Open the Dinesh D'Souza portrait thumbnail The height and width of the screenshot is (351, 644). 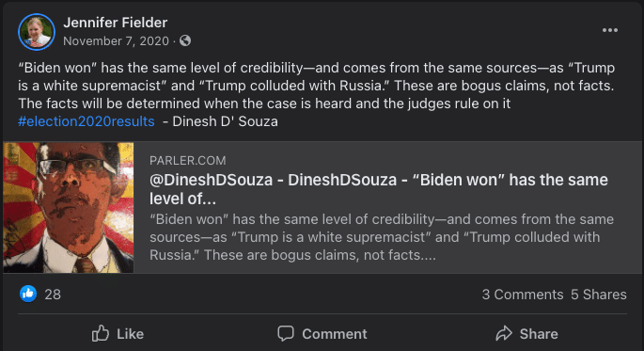(69, 208)
